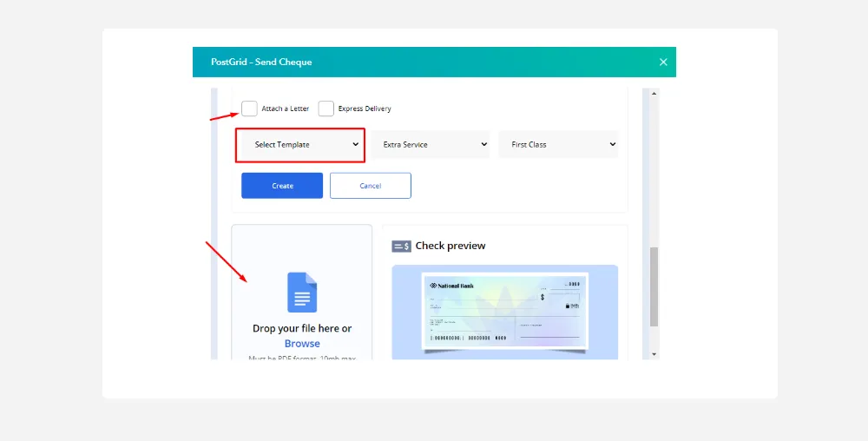Click the National Bank logo on cheque
Viewport: 868px width, 441px height.
[449, 285]
